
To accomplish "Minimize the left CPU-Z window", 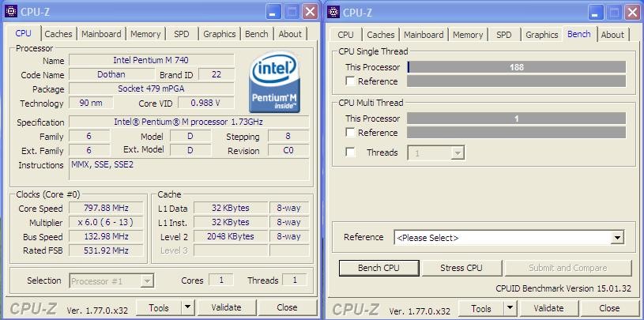I will click(x=273, y=12).
